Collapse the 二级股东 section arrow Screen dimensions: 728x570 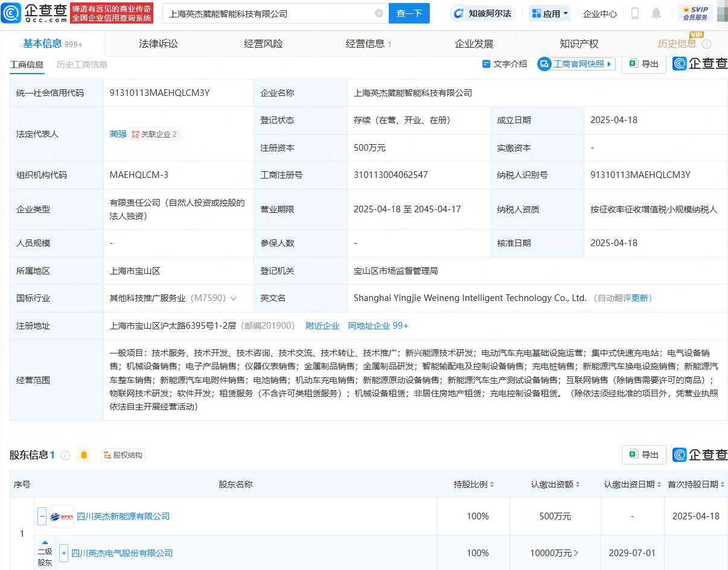tap(45, 543)
